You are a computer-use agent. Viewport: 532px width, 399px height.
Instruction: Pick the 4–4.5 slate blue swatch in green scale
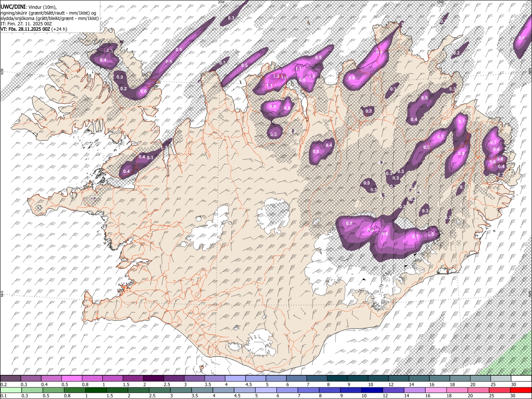[224, 390]
